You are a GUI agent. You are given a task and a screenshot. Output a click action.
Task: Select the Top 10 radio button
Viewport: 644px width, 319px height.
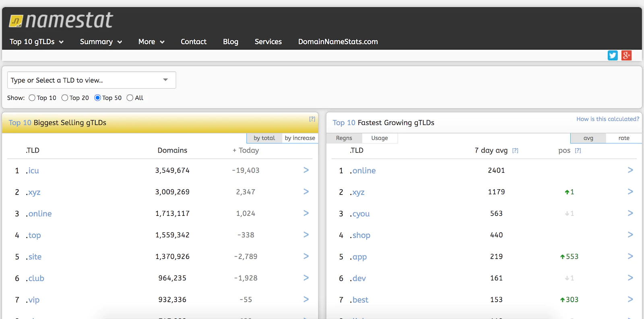32,98
